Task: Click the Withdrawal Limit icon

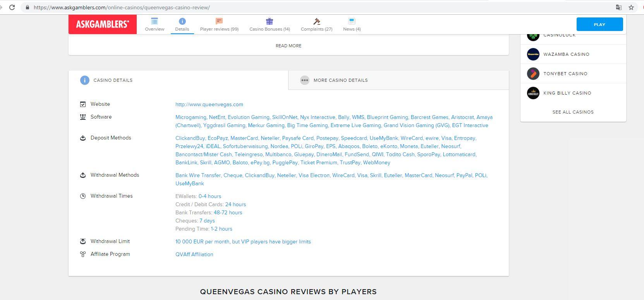Action: (x=83, y=241)
